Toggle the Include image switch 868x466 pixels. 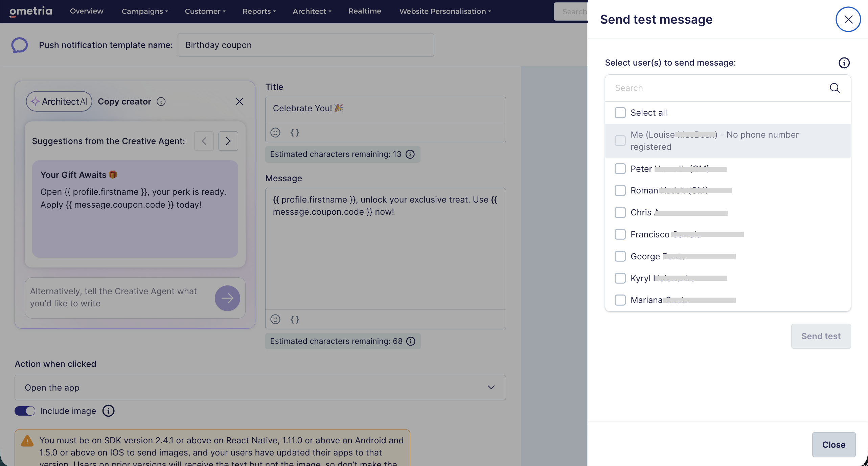25,411
